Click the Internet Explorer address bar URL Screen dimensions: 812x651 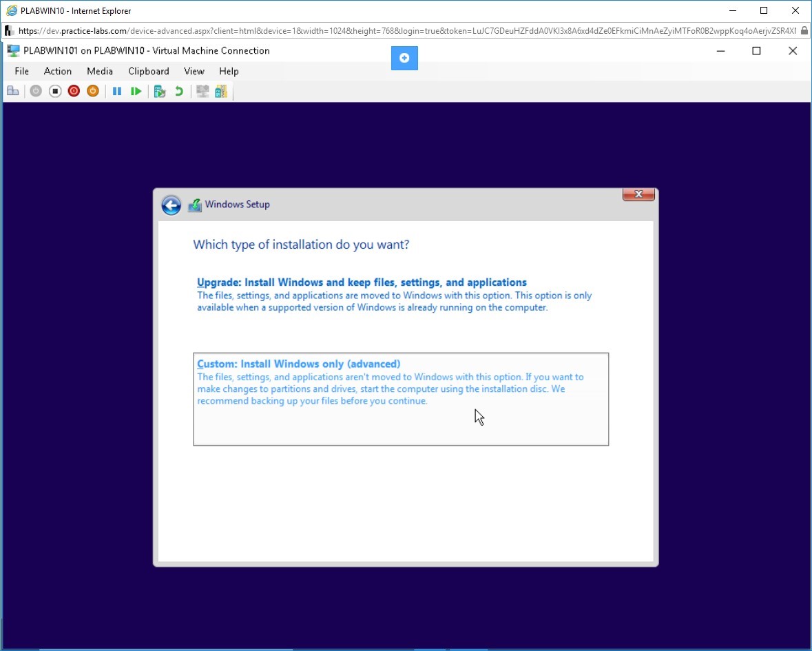tap(407, 31)
